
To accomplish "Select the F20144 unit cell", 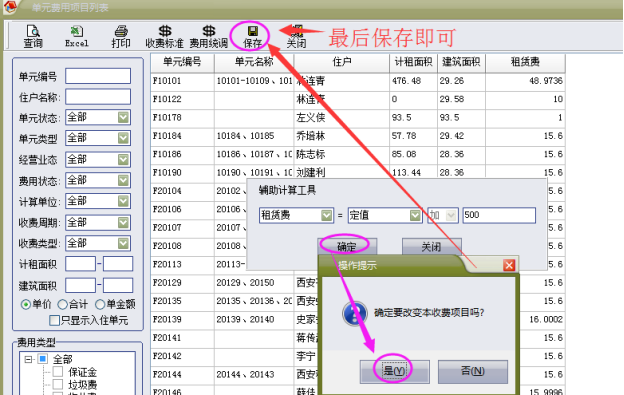I will point(182,374).
